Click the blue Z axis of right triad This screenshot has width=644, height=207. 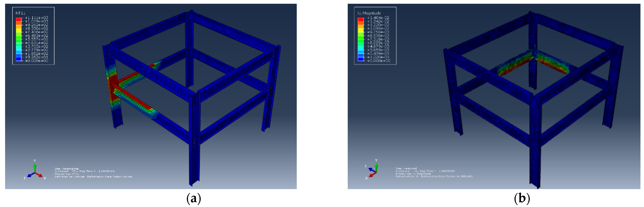(x=372, y=170)
